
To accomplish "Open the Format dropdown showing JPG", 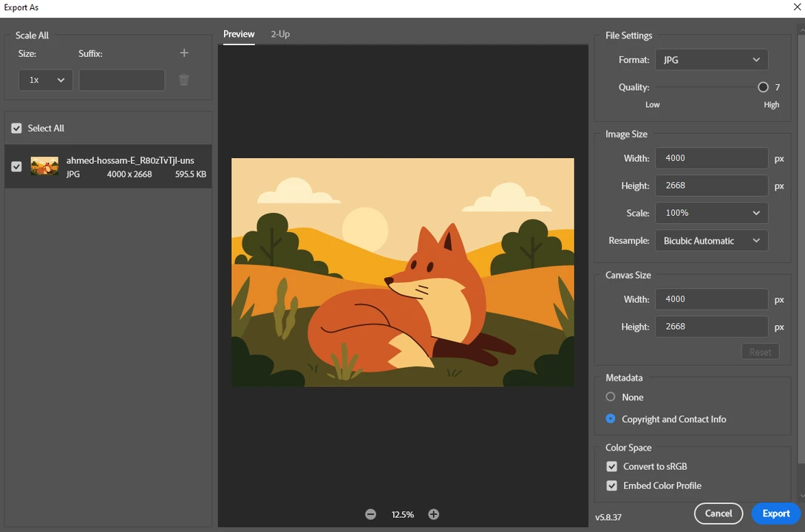I will (712, 60).
